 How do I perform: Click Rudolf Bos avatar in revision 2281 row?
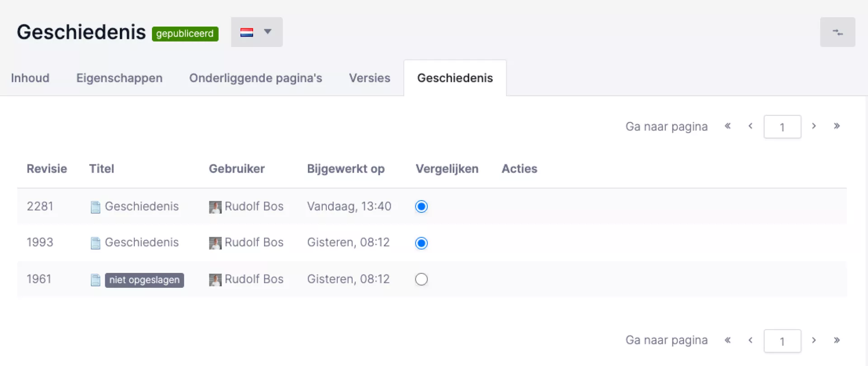point(215,207)
